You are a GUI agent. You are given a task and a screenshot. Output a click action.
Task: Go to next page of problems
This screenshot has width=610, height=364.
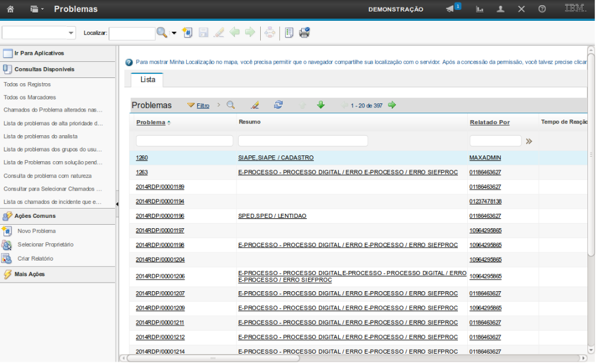[392, 105]
